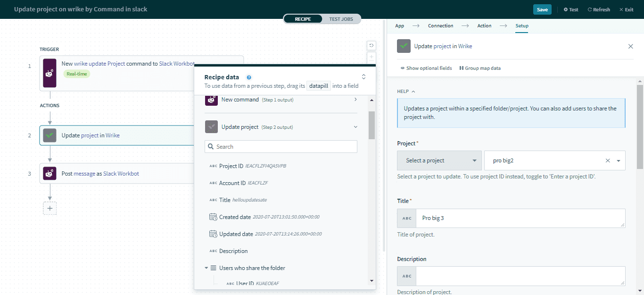
Task: Go to the Connection tab
Action: pos(440,26)
